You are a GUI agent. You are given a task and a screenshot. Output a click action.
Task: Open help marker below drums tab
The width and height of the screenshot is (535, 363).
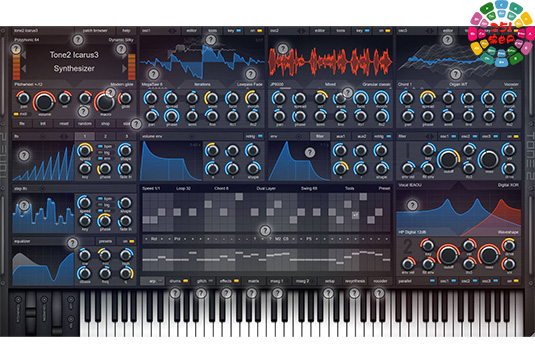[175, 293]
